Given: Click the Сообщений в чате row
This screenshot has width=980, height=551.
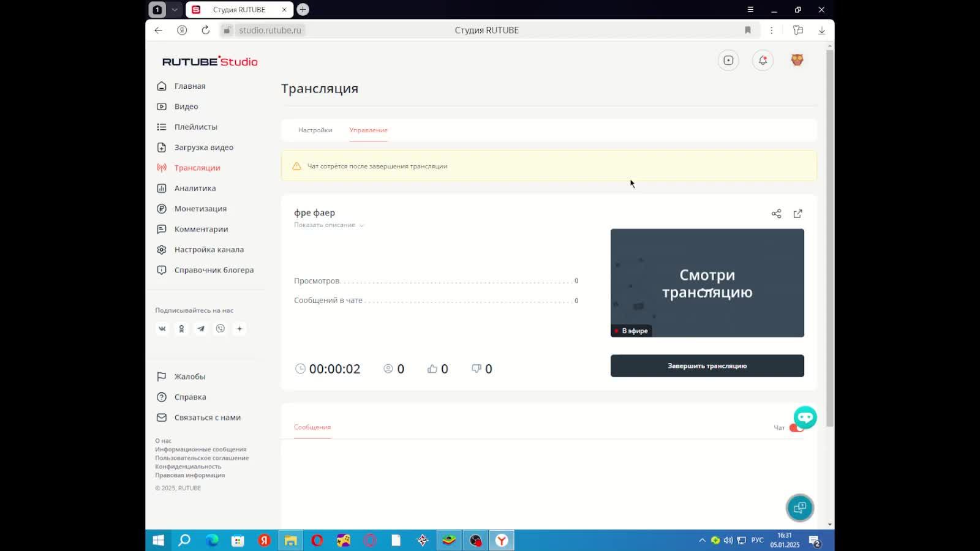Looking at the screenshot, I should coord(436,301).
